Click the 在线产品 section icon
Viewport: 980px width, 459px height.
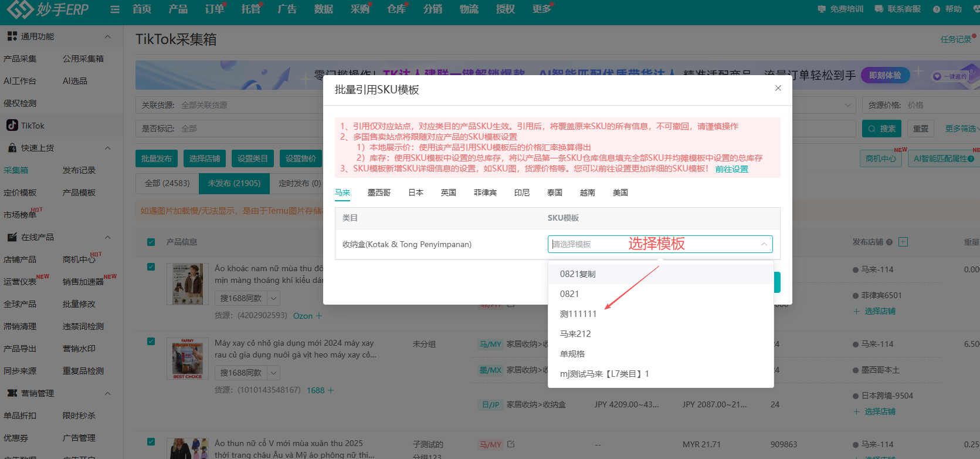[12, 237]
